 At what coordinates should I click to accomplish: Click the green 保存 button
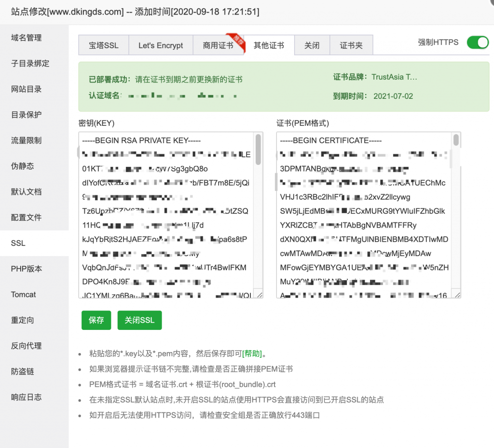click(96, 320)
